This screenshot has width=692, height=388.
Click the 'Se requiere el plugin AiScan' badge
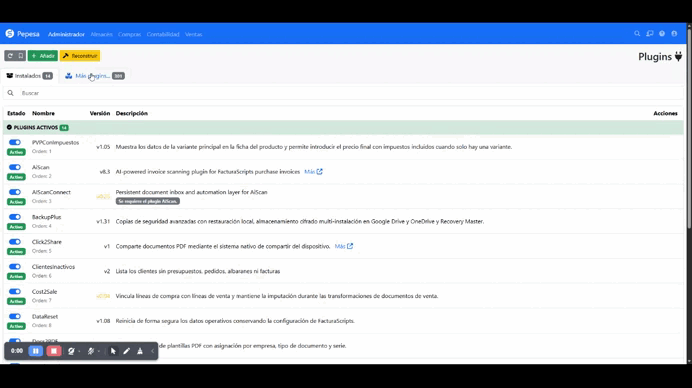148,201
